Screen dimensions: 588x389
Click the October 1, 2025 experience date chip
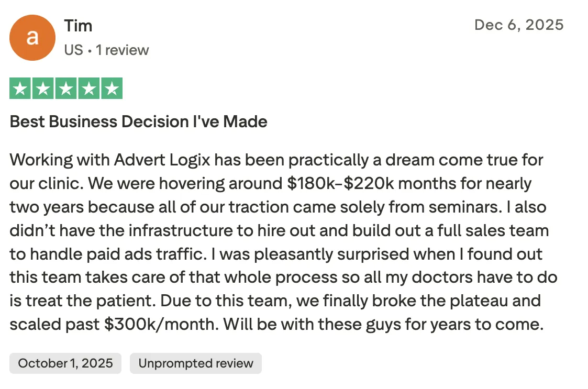pos(65,363)
